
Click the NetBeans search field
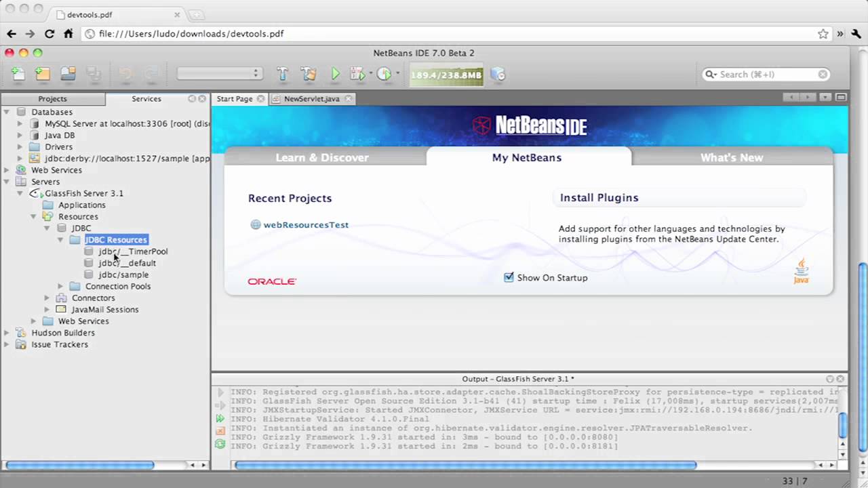click(766, 75)
